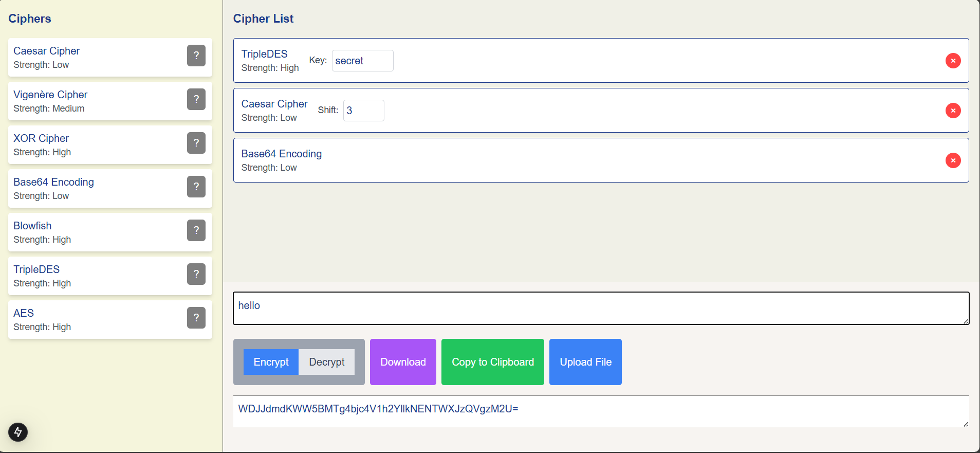The image size is (980, 453).
Task: Remove Base64 Encoding from the cipher list
Action: pyautogui.click(x=953, y=160)
